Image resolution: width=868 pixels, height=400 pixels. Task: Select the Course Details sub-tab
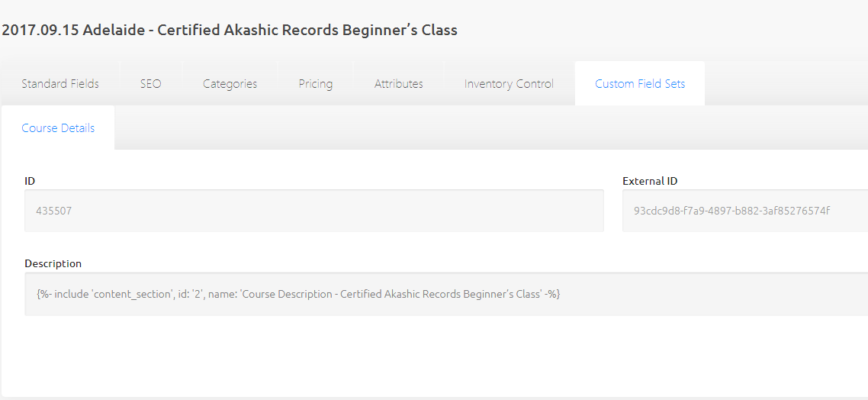point(58,128)
